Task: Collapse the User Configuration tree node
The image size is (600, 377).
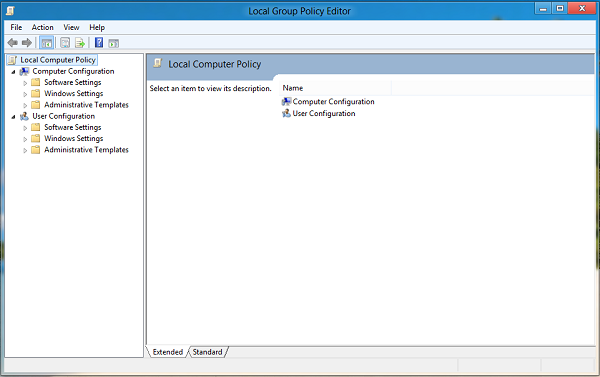Action: click(x=13, y=117)
